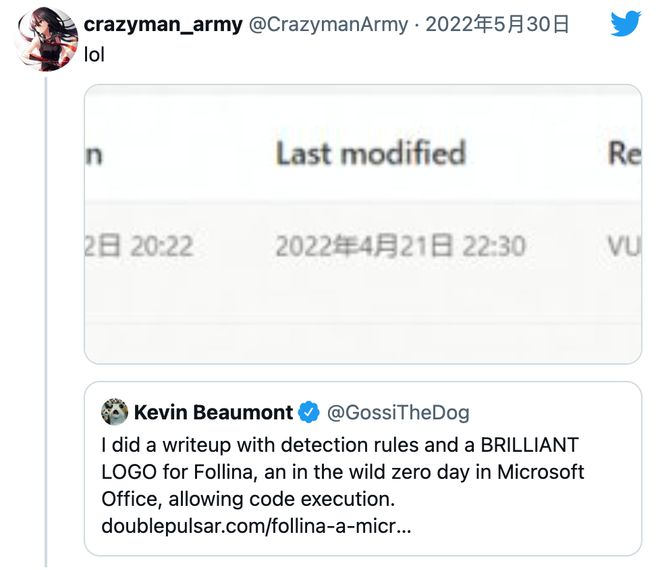The width and height of the screenshot is (660, 570).
Task: Open the crazyman_army display name
Action: (163, 24)
